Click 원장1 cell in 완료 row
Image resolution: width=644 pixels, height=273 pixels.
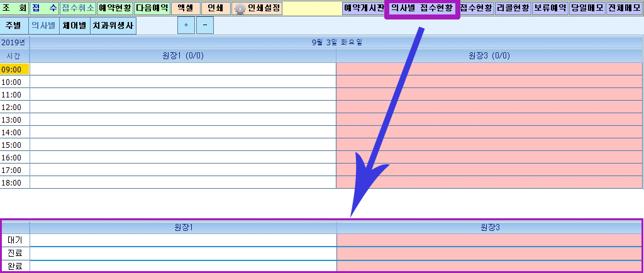point(183,266)
